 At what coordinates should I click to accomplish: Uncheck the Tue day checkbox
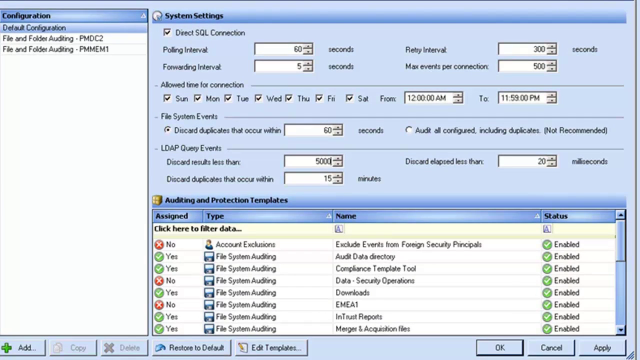(228, 98)
